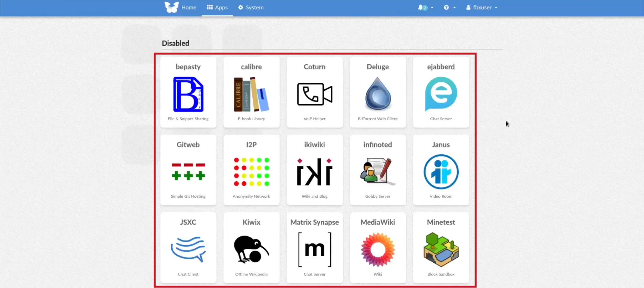Screen dimensions: 644x288
Task: Open the help menu dropdown
Action: (x=449, y=7)
